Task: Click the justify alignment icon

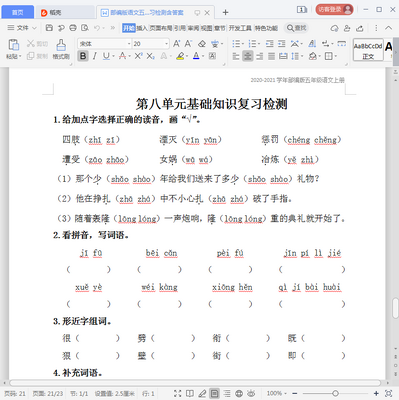Action: tap(272, 56)
